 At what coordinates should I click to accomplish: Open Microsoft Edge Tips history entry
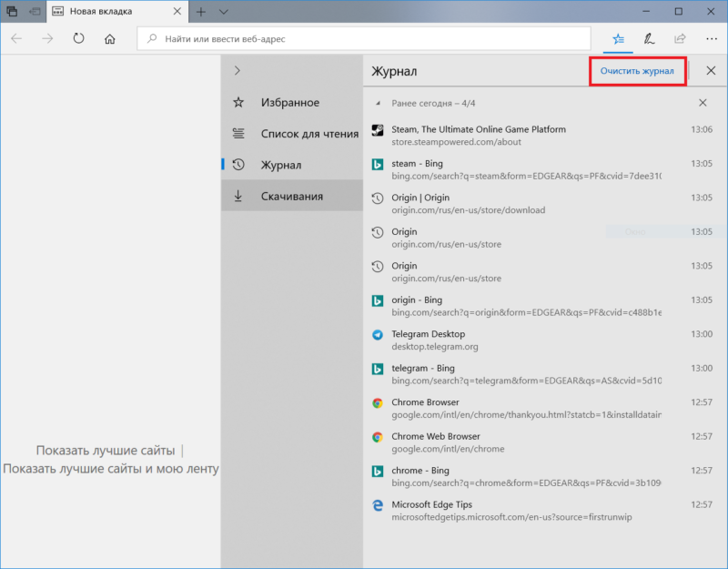pyautogui.click(x=544, y=511)
